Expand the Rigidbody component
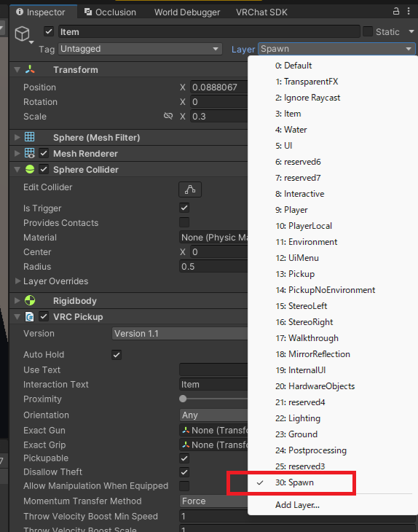 (x=17, y=300)
